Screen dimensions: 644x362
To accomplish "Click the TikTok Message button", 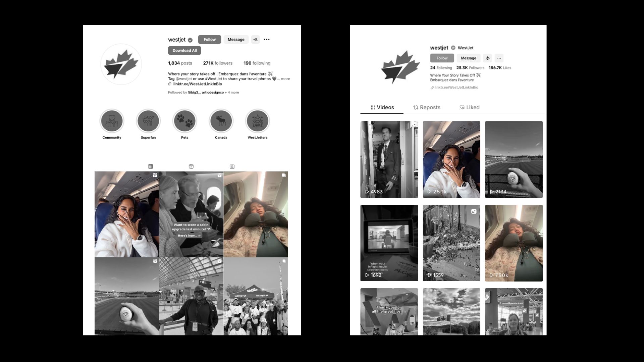I will 468,58.
